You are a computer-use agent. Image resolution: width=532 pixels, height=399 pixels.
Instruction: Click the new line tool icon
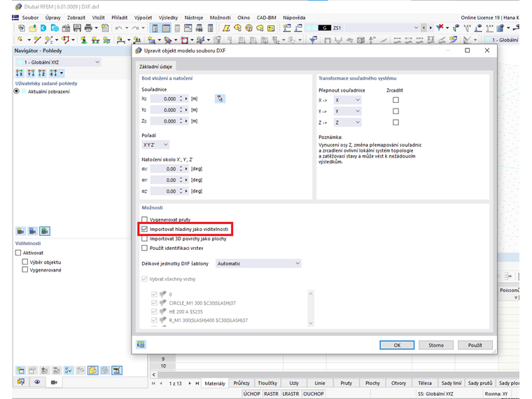point(37,40)
